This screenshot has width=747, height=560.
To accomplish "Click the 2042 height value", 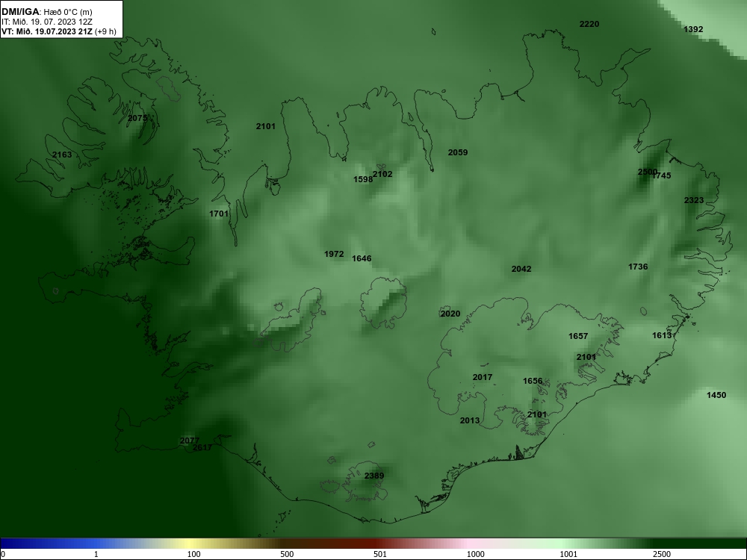I will 521,269.
